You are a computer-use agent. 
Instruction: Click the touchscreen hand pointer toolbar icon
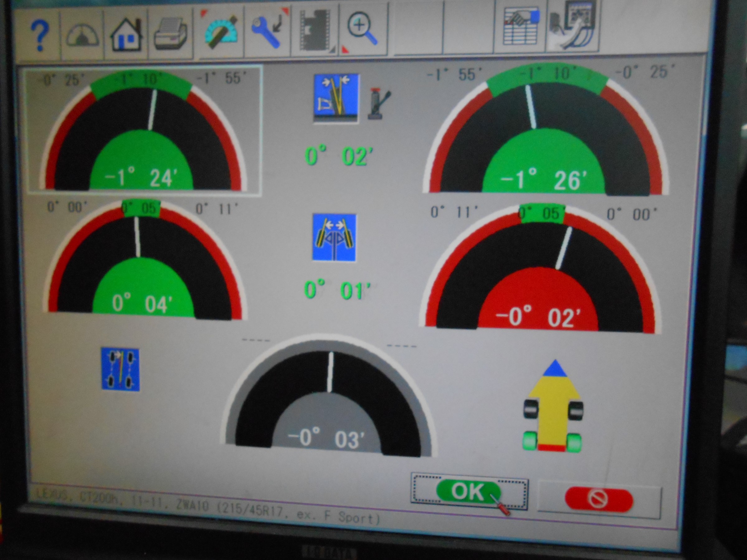coord(572,26)
